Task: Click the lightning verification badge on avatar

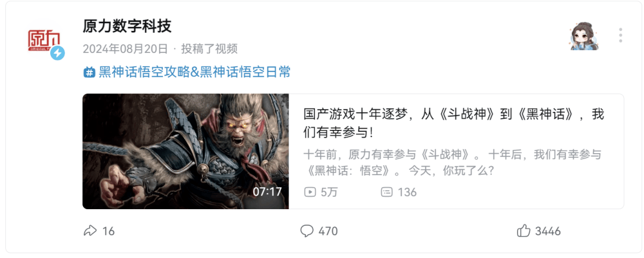Action: click(57, 53)
